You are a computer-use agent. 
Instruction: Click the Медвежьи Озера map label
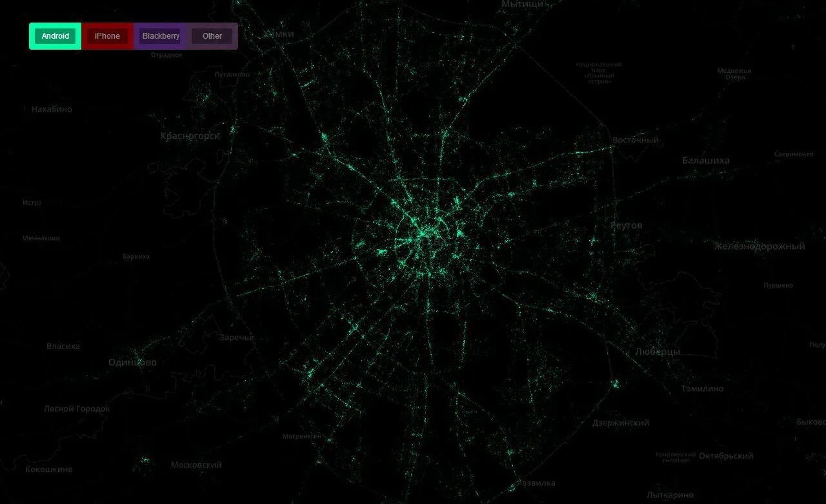pyautogui.click(x=734, y=74)
